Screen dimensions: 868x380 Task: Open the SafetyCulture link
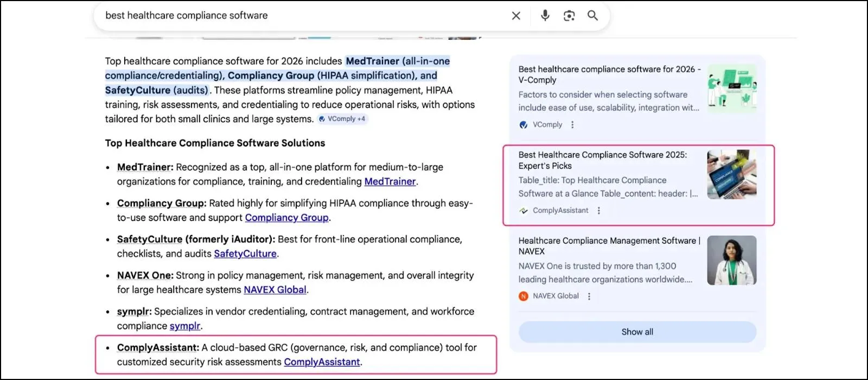245,254
